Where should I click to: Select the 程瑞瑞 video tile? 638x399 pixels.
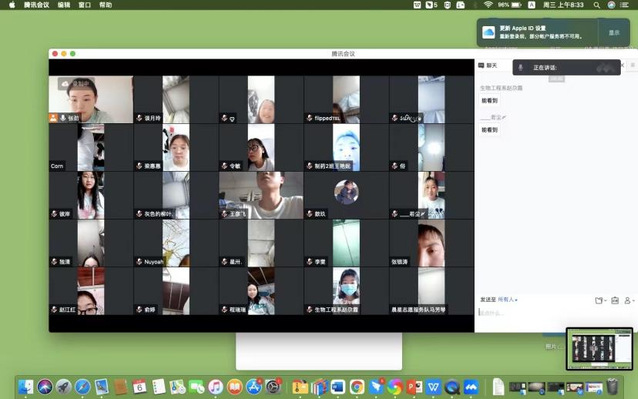(261, 291)
